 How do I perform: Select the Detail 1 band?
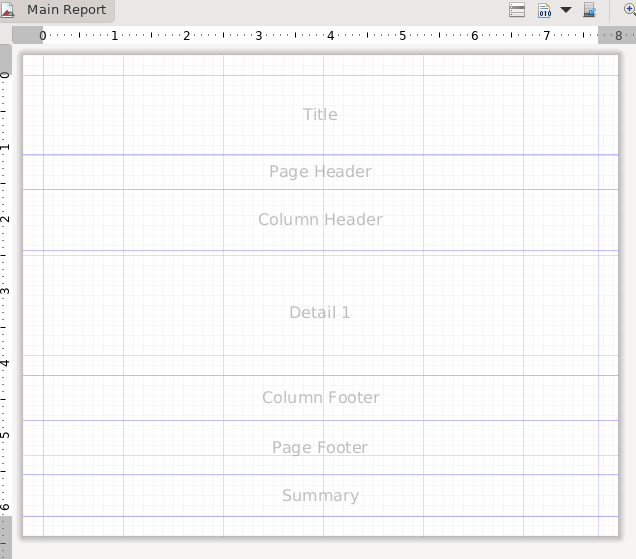(x=320, y=312)
